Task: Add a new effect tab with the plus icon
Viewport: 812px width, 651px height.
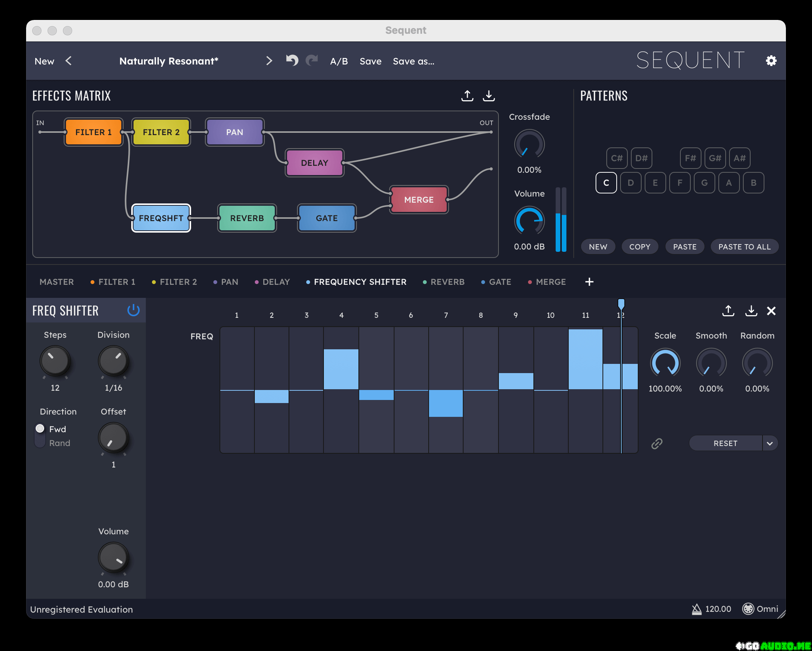Action: 589,282
